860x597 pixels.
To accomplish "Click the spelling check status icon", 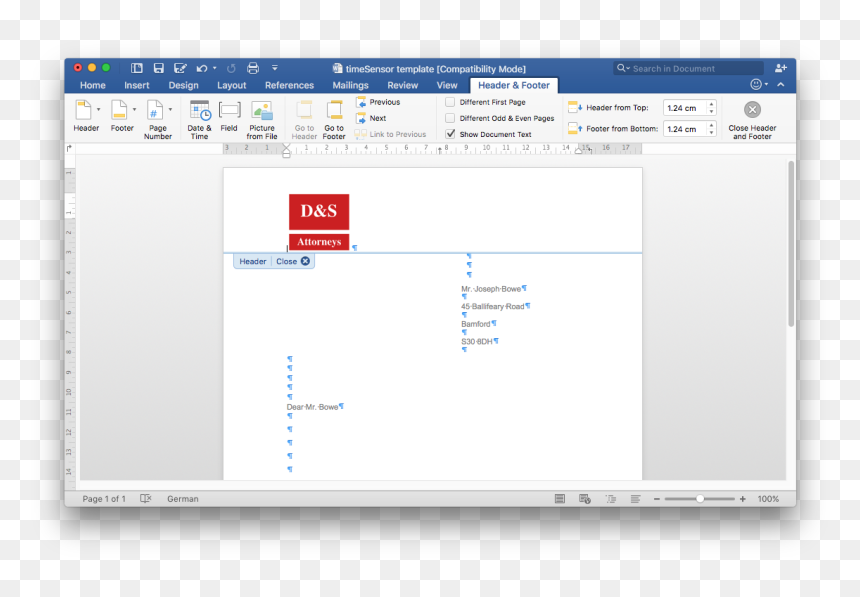I will click(x=145, y=498).
